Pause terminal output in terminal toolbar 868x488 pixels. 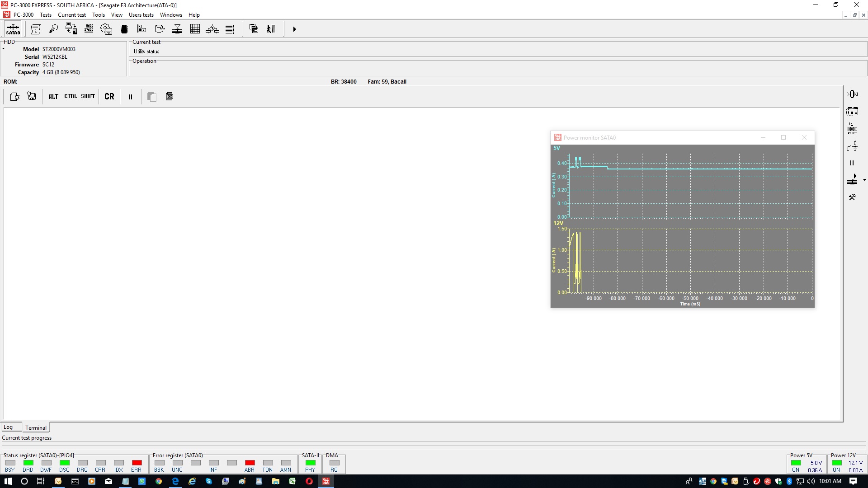point(130,97)
